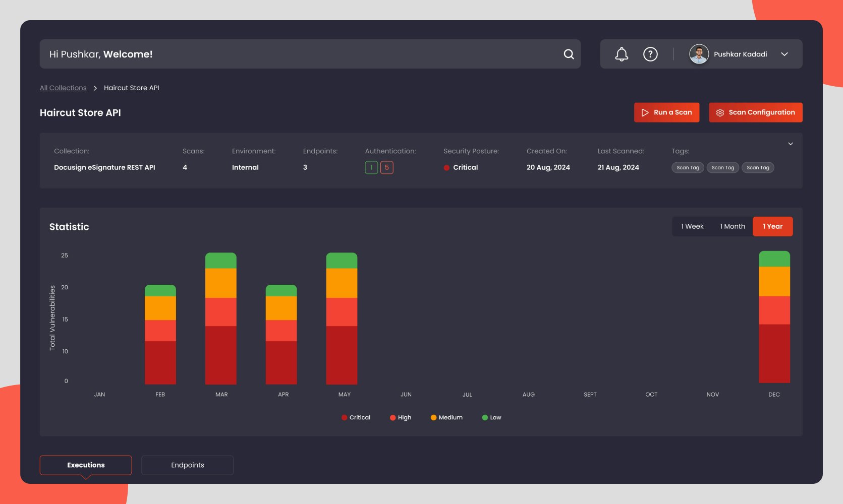The image size is (843, 504).
Task: Click Pushkar Kadadi's avatar photo
Action: pos(699,54)
